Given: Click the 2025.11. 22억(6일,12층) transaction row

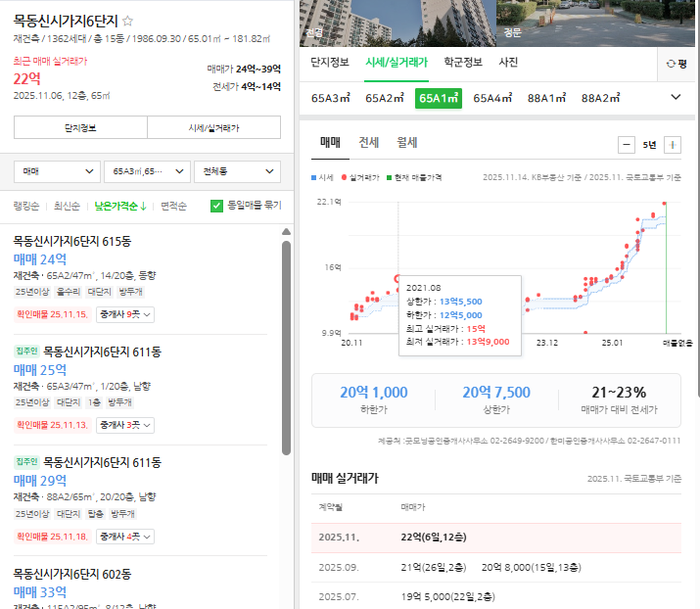Looking at the screenshot, I should click(x=496, y=538).
